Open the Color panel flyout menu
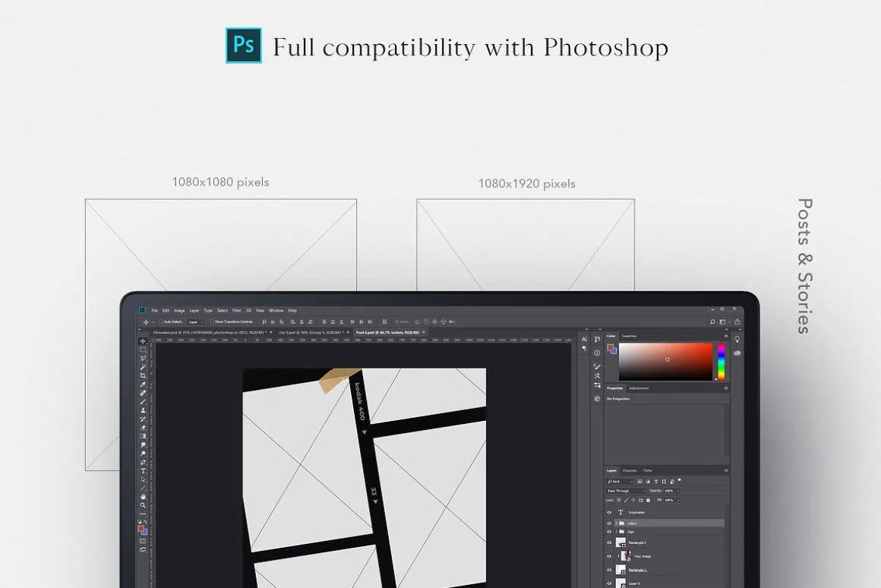 (726, 336)
